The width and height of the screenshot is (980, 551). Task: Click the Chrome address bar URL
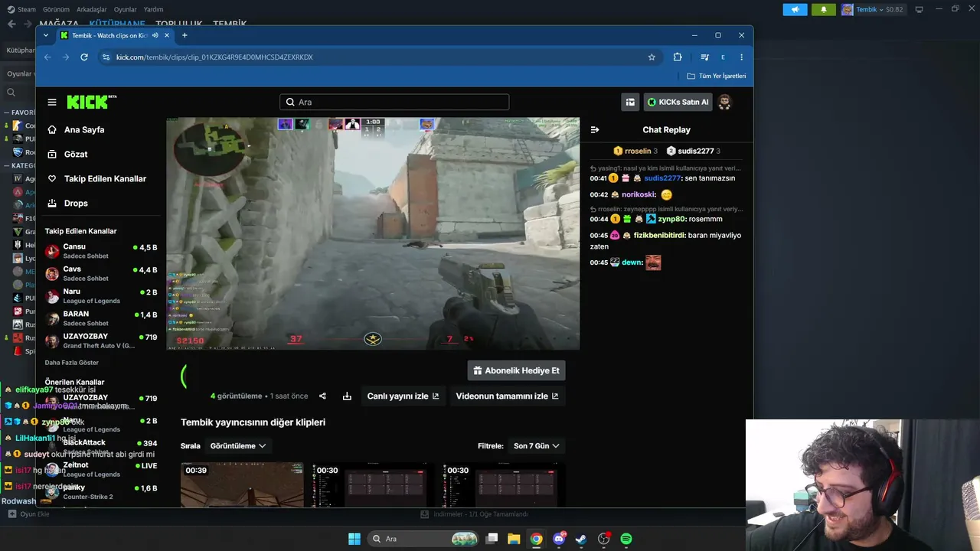point(214,57)
